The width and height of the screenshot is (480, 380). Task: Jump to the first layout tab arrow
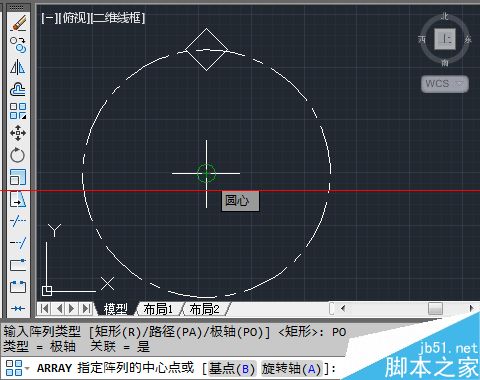coord(44,309)
